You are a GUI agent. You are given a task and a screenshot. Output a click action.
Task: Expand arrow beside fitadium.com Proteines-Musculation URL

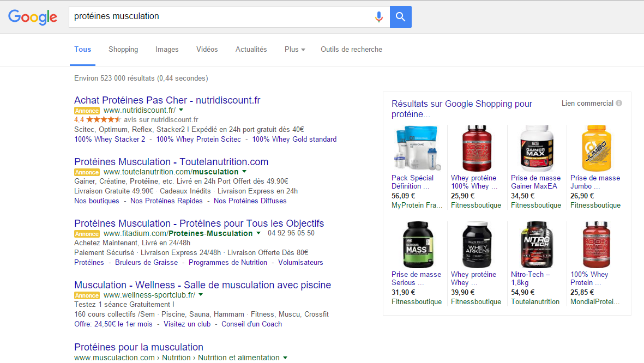click(258, 233)
